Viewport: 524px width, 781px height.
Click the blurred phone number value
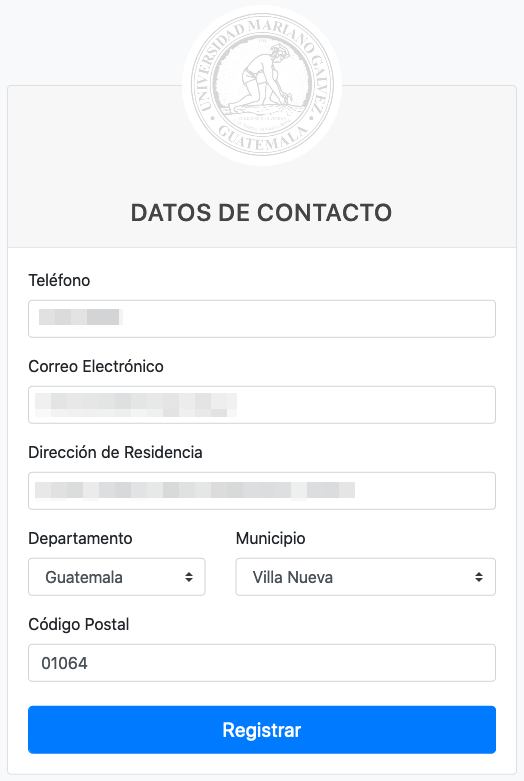[80, 317]
